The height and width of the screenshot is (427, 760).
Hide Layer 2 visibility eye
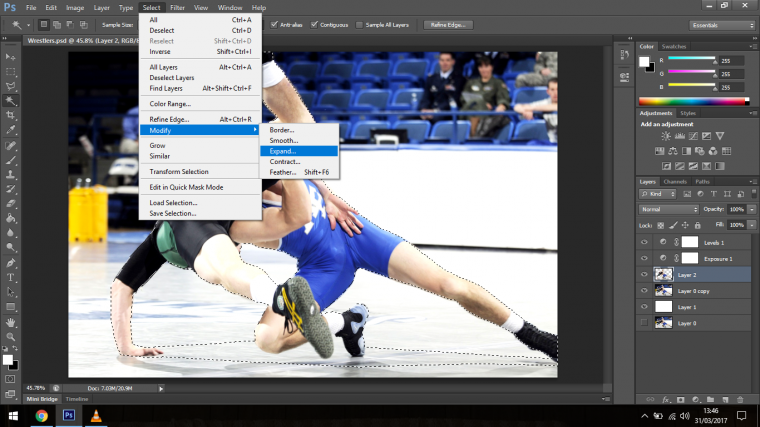(644, 274)
